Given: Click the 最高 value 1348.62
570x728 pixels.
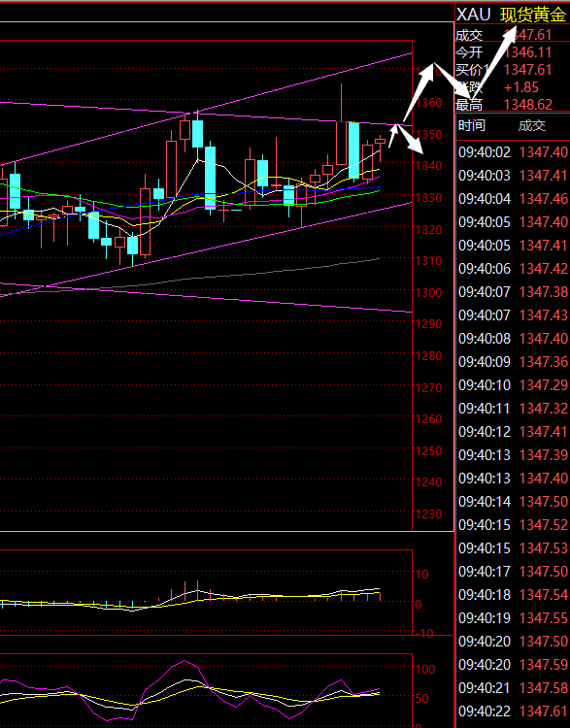Looking at the screenshot, I should (527, 105).
